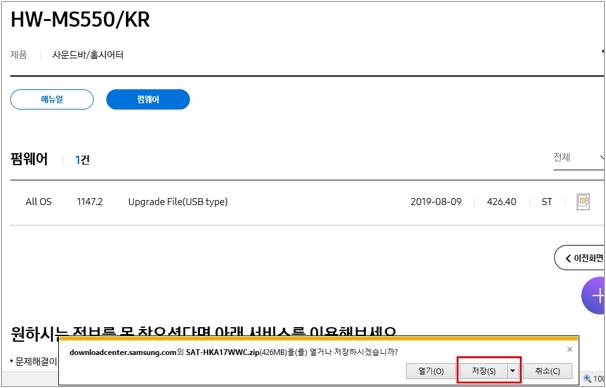Click 저장(S) to save the file

(x=483, y=371)
